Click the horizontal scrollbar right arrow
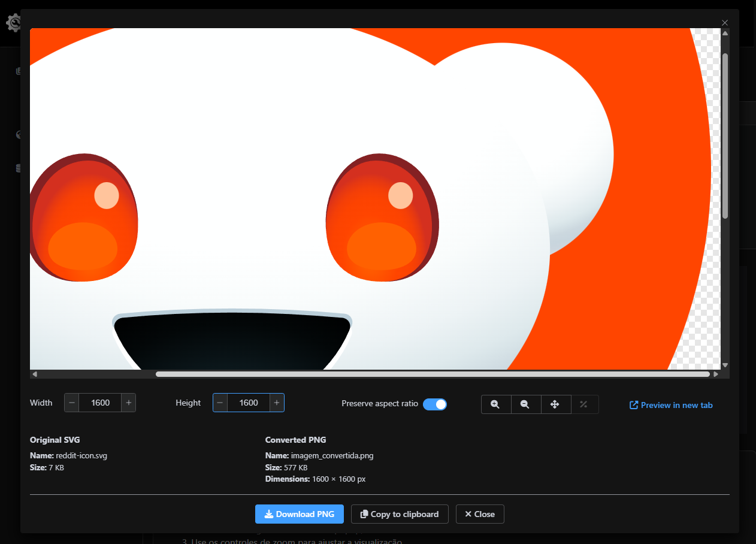The width and height of the screenshot is (756, 544). (x=716, y=374)
